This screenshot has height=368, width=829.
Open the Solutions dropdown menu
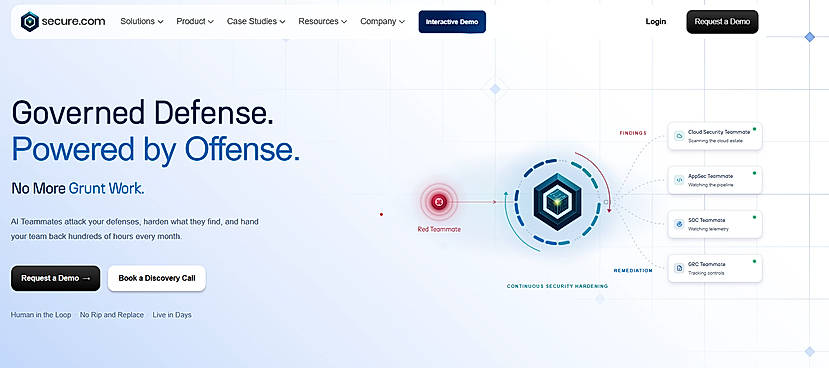point(142,22)
